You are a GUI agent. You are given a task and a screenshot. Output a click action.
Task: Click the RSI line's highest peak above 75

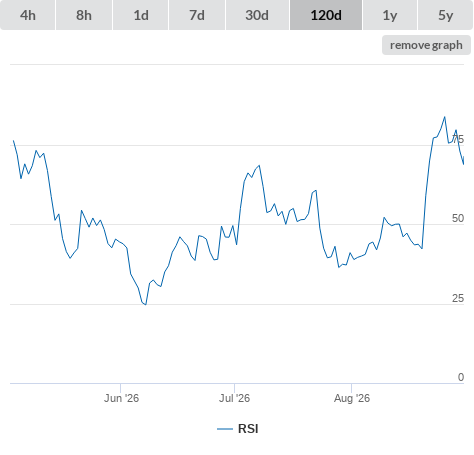pyautogui.click(x=444, y=117)
